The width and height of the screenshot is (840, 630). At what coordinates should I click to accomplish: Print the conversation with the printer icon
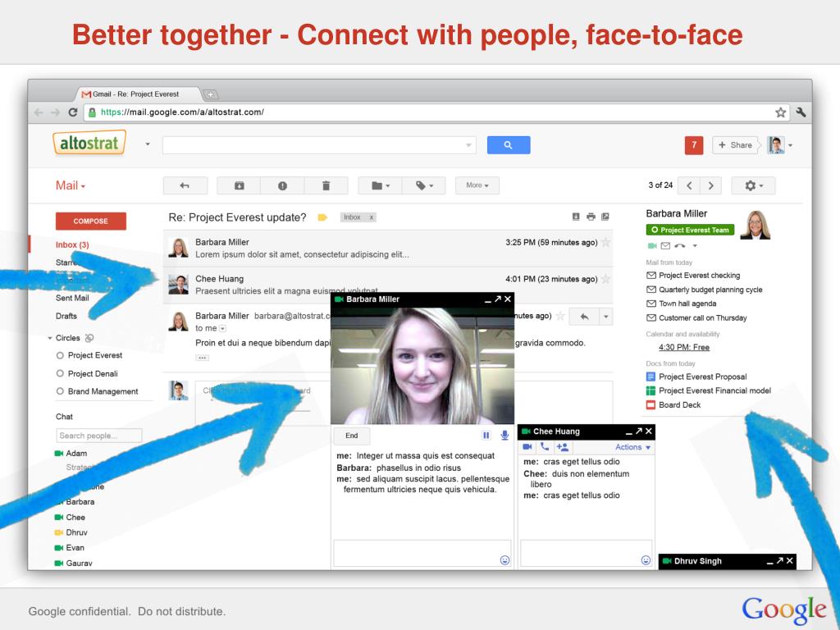pos(591,217)
